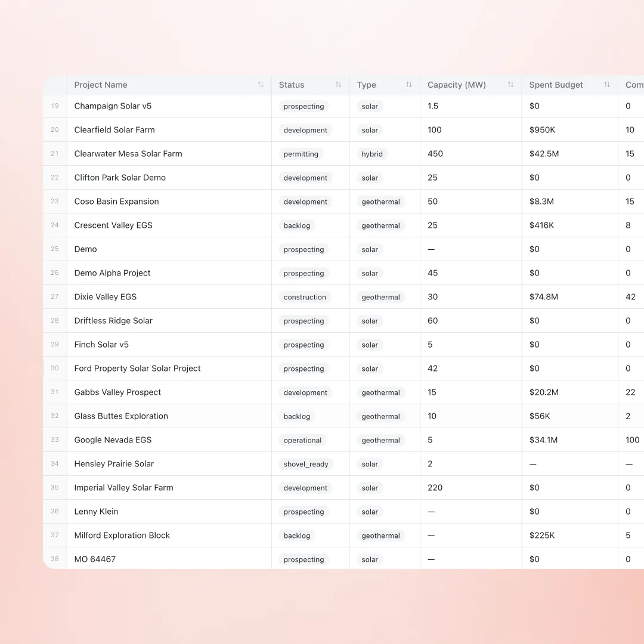The width and height of the screenshot is (644, 644).
Task: Click operational status tag for Google Nevada
Action: point(303,440)
